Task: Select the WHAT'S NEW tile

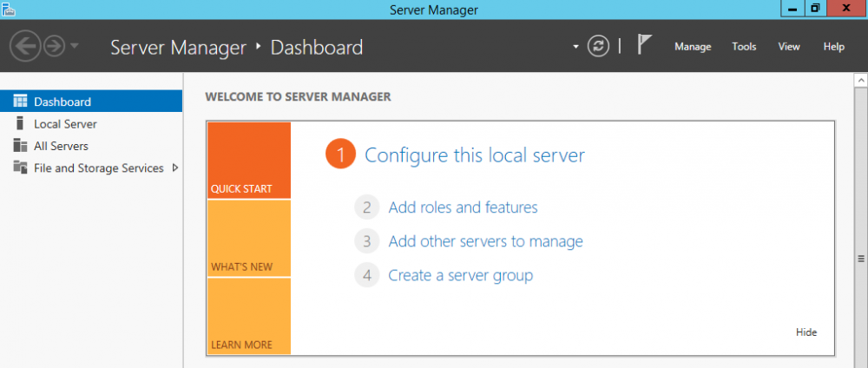Action: (249, 239)
